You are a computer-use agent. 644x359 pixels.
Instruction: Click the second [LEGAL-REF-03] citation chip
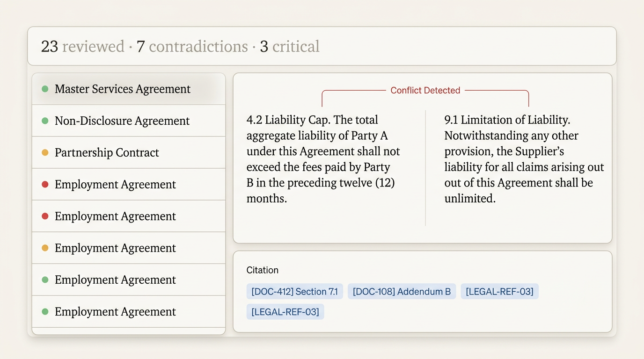(x=285, y=311)
